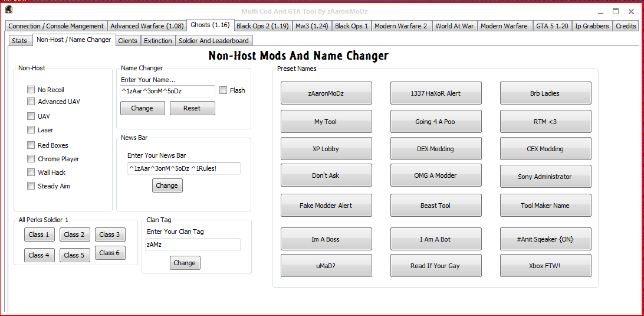Apply all perks to Class 3
644x316 pixels.
point(110,234)
